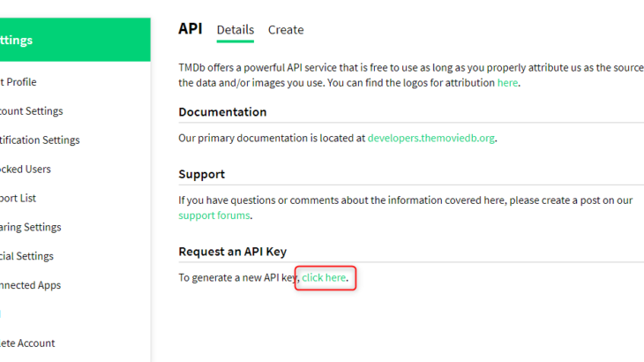Visit the support forums link

click(214, 215)
